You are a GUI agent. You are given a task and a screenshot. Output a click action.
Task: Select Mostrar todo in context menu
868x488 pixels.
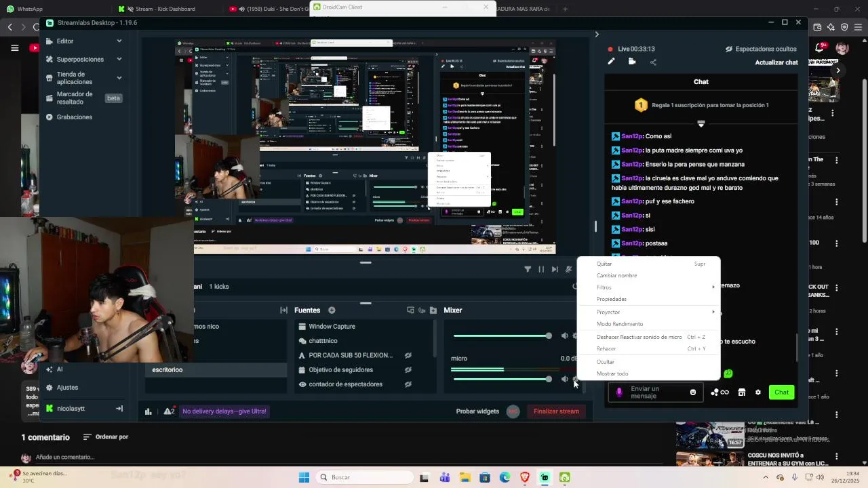(648, 373)
